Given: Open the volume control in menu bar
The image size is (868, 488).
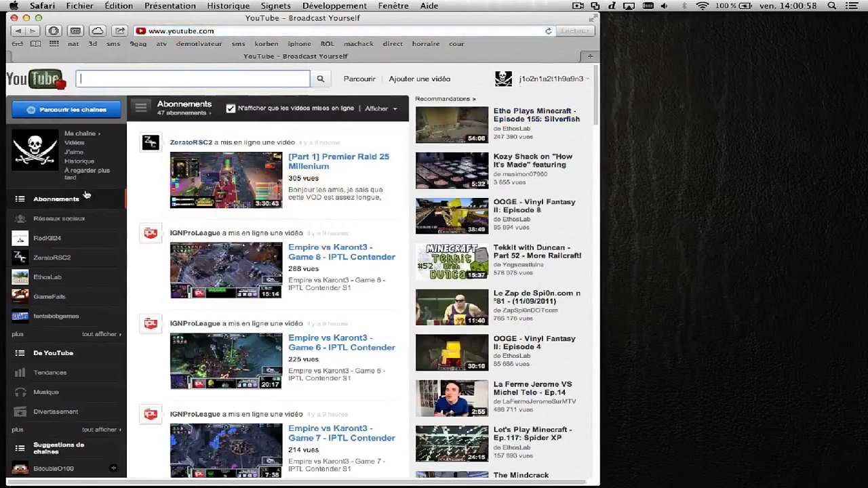Looking at the screenshot, I should [664, 6].
